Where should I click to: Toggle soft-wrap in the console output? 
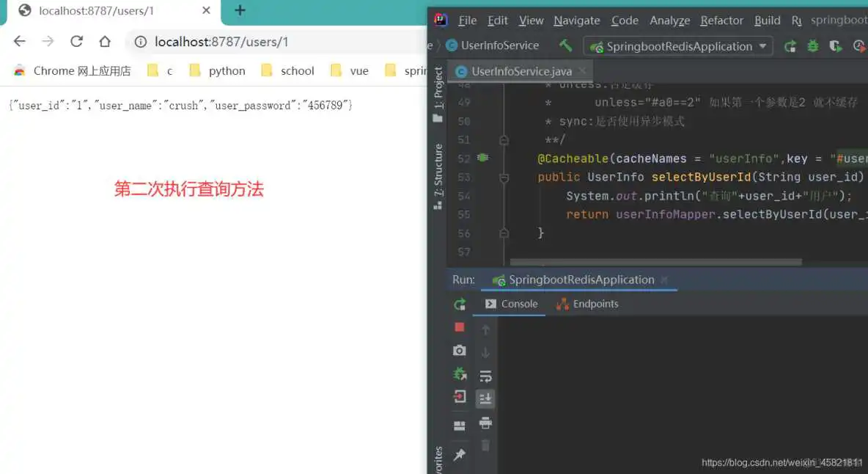tap(486, 376)
